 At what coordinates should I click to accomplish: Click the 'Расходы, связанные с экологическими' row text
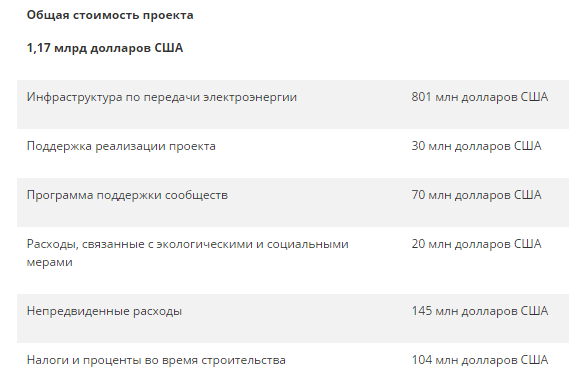pyautogui.click(x=140, y=244)
